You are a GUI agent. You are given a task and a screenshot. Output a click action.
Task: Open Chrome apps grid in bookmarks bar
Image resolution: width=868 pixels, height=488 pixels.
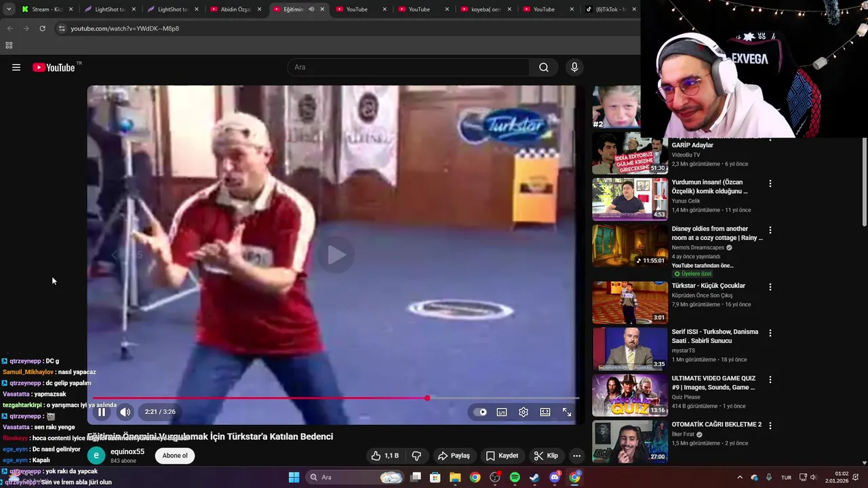9,45
